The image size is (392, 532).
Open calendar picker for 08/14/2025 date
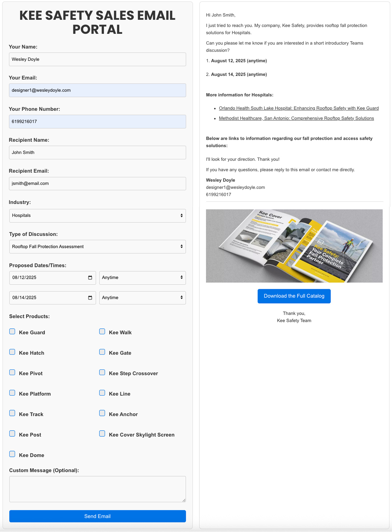click(x=90, y=298)
